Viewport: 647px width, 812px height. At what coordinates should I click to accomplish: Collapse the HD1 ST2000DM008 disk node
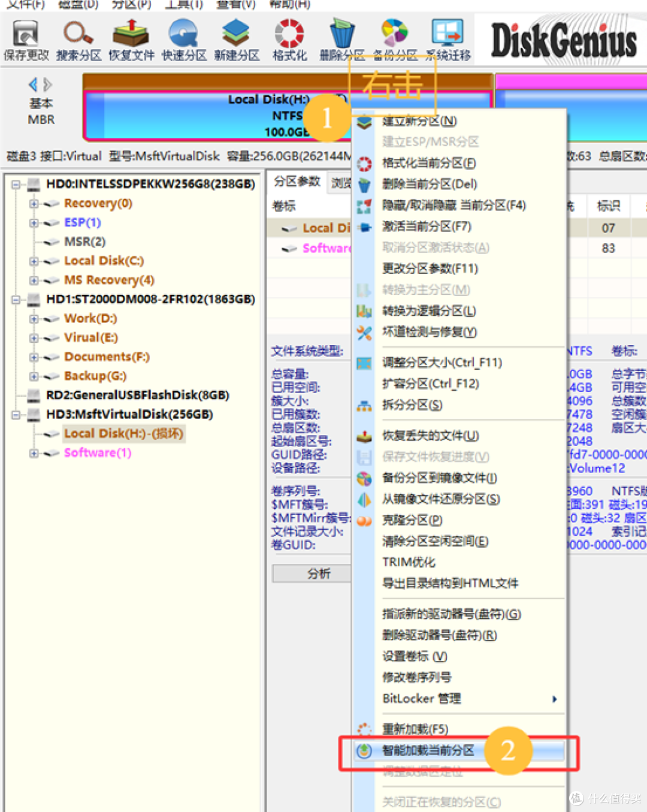coord(16,300)
